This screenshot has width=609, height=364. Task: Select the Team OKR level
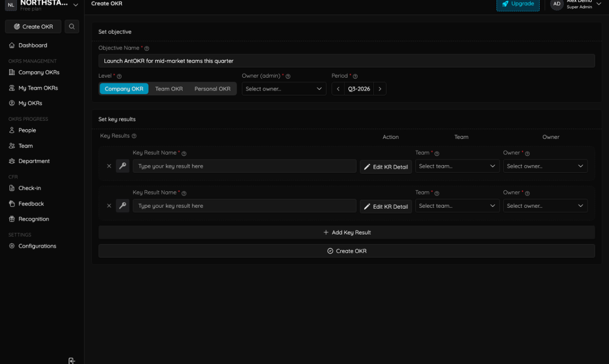(169, 89)
